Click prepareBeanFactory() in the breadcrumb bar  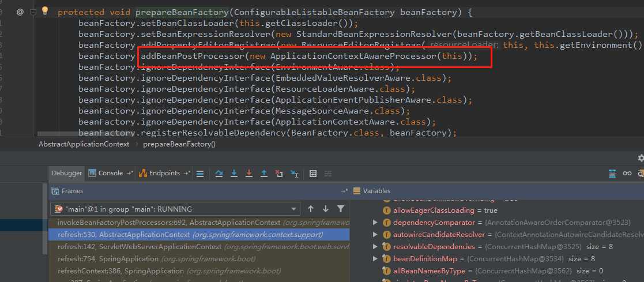[x=179, y=144]
